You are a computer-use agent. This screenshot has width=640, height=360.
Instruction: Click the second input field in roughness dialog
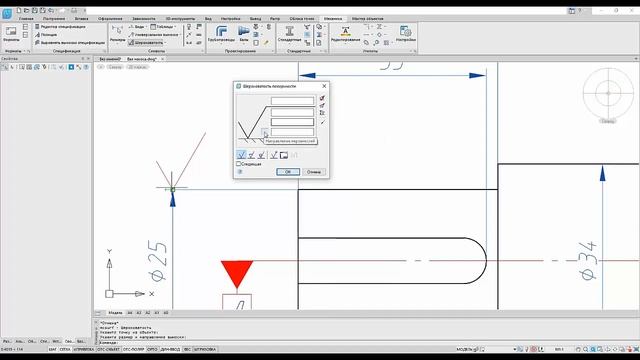292,112
